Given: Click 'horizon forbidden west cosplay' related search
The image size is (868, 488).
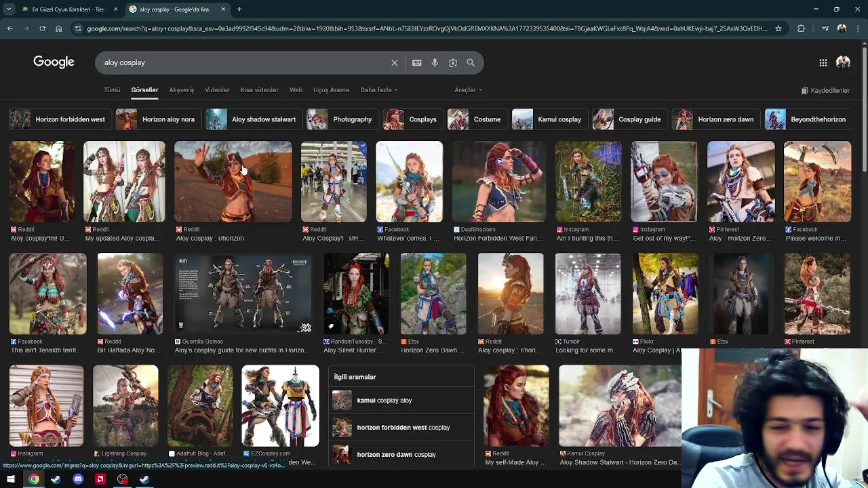Looking at the screenshot, I should click(x=401, y=428).
